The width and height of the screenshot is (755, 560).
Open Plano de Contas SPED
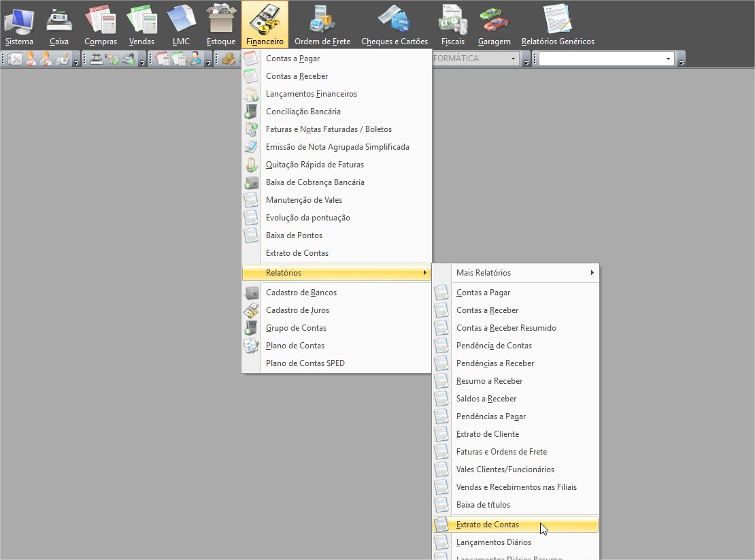[x=337, y=363]
